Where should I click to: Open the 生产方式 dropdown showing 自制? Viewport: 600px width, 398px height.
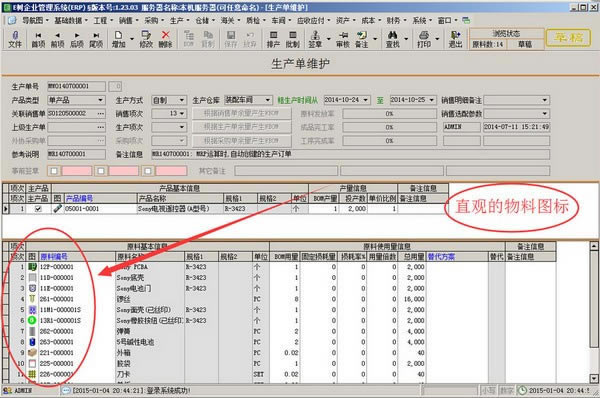click(182, 100)
